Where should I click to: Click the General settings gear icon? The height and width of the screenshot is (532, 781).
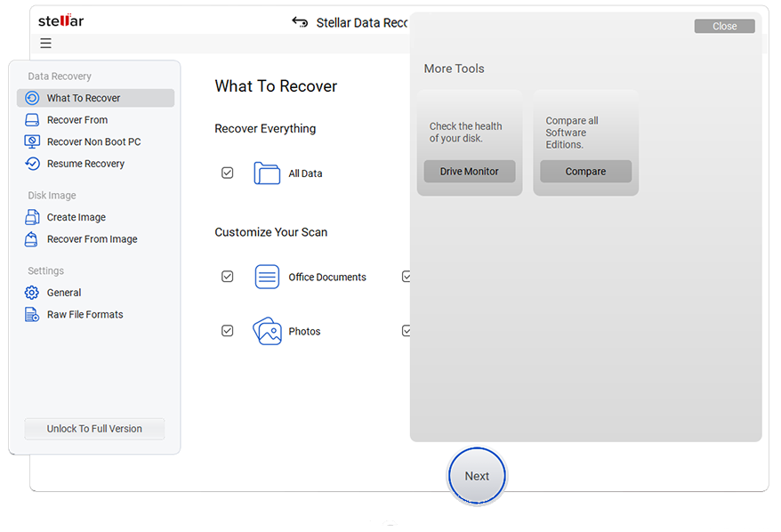tap(32, 293)
